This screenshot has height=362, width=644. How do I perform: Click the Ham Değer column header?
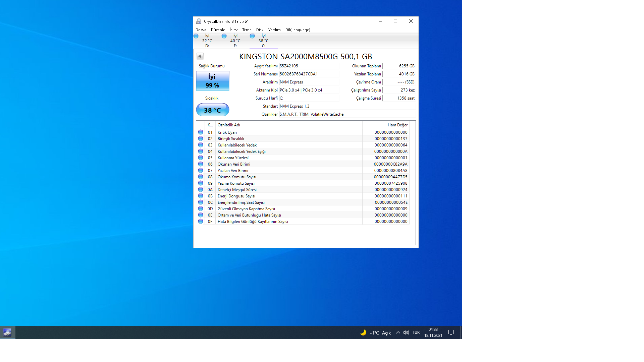pyautogui.click(x=386, y=125)
